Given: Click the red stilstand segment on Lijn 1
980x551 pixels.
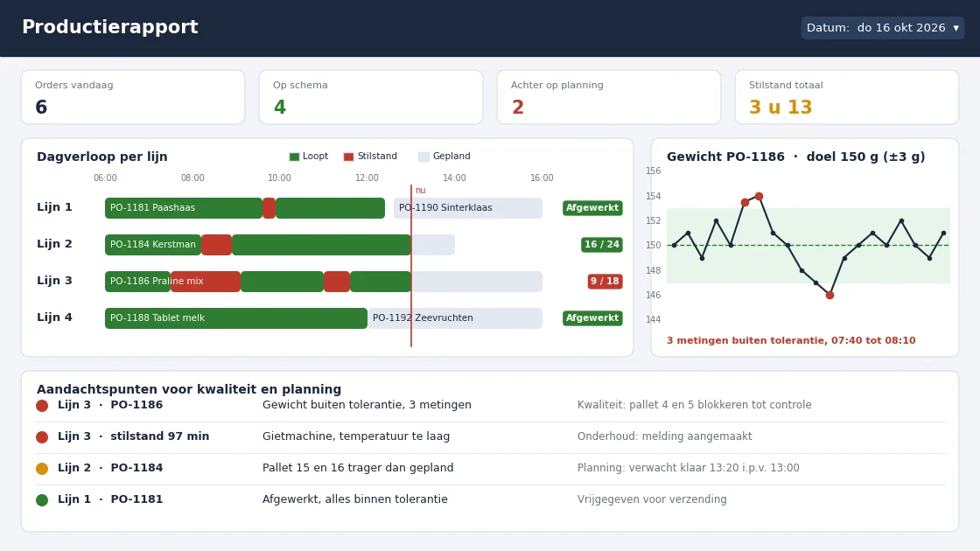Looking at the screenshot, I should pos(269,208).
